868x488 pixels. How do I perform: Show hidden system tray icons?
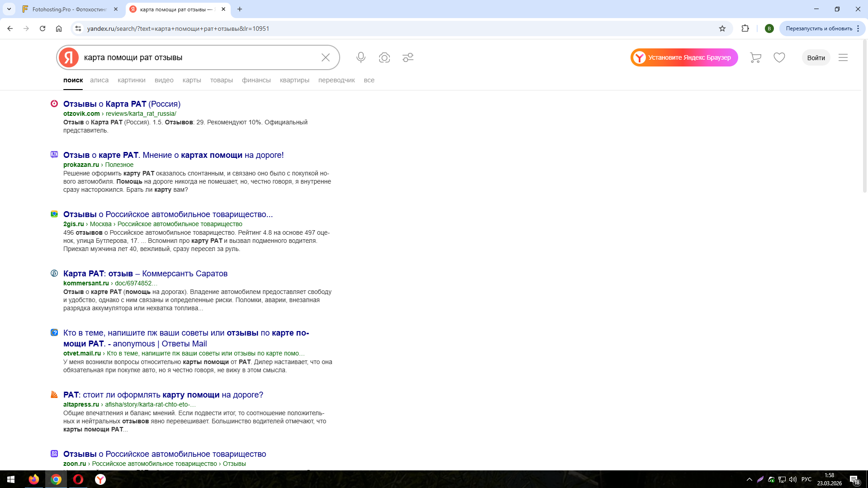click(749, 479)
